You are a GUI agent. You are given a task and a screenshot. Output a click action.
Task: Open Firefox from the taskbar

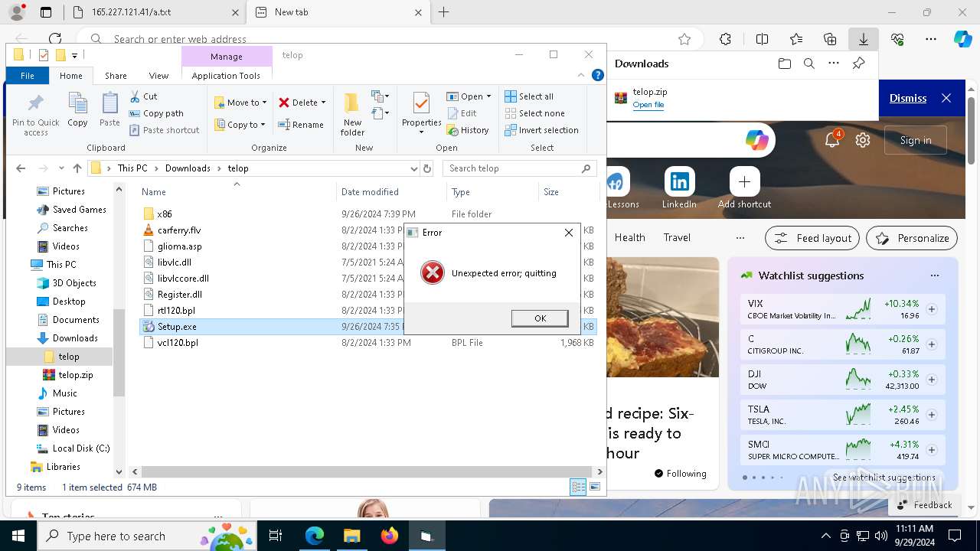[x=390, y=536]
